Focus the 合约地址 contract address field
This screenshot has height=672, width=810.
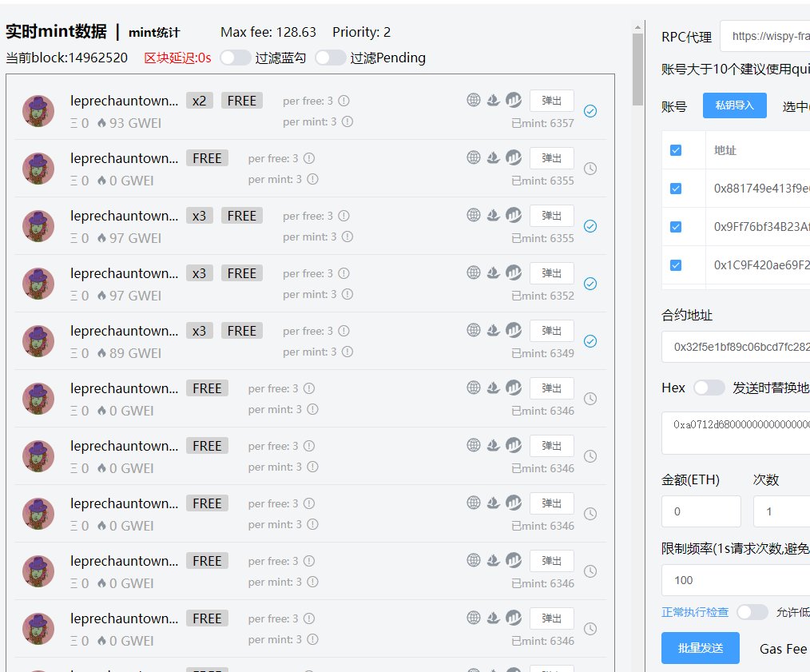[737, 347]
